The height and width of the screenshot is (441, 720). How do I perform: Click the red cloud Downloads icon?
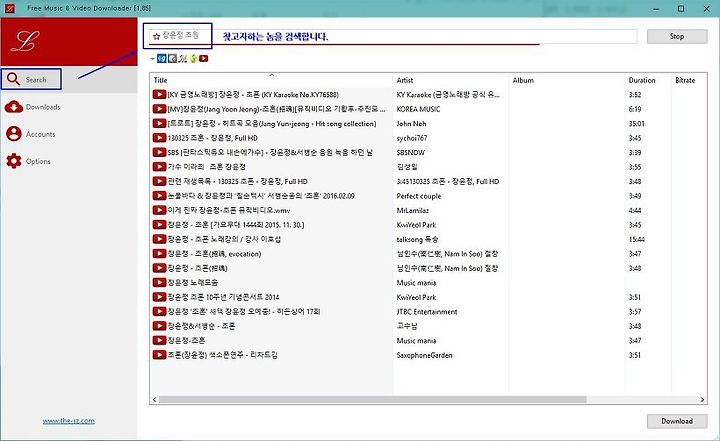(x=14, y=107)
